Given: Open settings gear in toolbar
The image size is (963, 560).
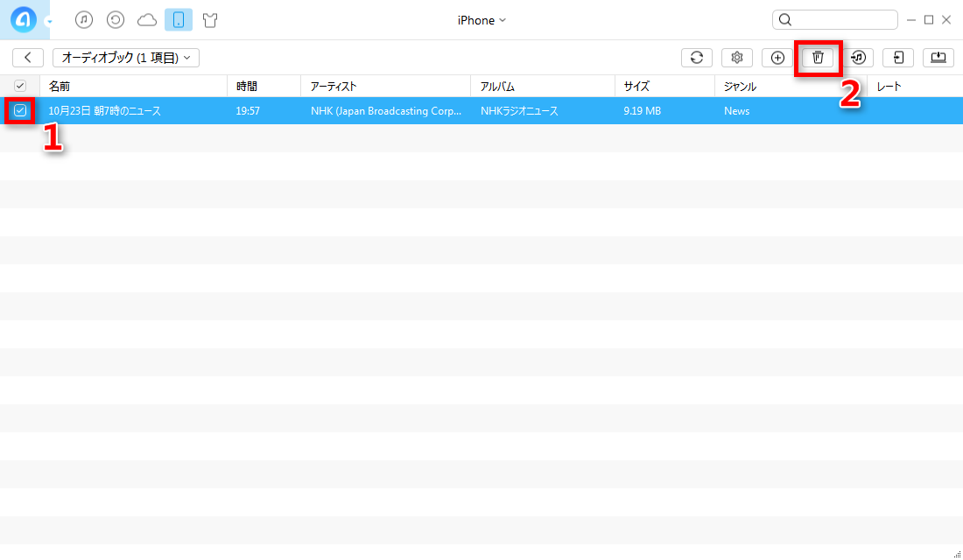Looking at the screenshot, I should [x=737, y=58].
